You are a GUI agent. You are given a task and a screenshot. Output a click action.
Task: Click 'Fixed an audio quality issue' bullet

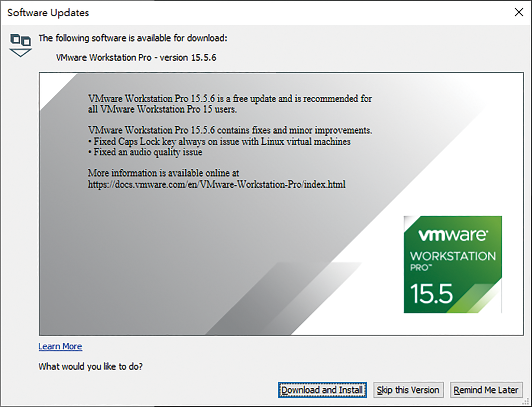[x=145, y=152]
